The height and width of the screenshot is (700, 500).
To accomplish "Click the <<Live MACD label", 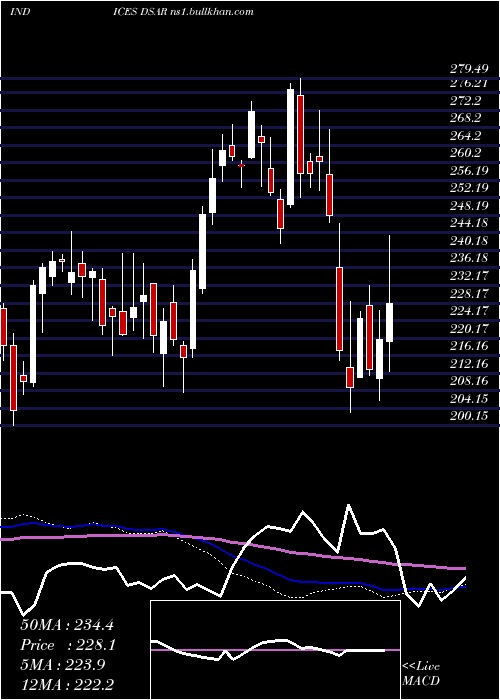I will pos(421,674).
